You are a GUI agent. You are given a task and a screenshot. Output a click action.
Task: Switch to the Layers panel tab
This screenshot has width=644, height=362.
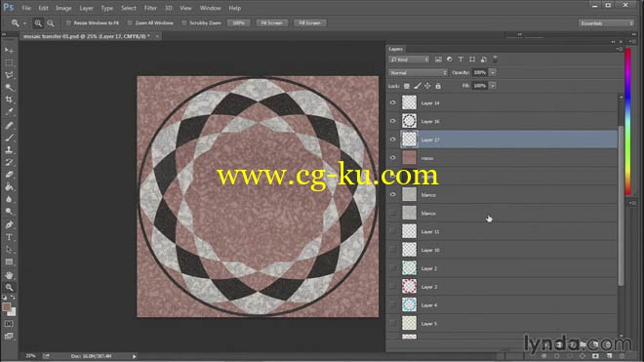click(395, 49)
